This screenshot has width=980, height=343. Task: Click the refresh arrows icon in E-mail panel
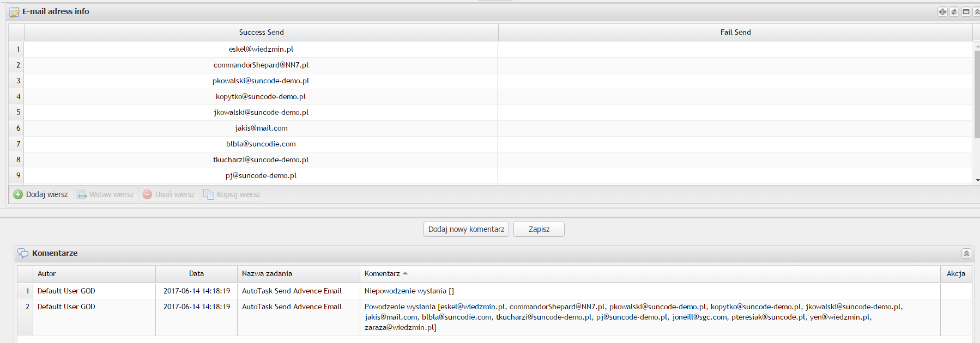(x=954, y=11)
